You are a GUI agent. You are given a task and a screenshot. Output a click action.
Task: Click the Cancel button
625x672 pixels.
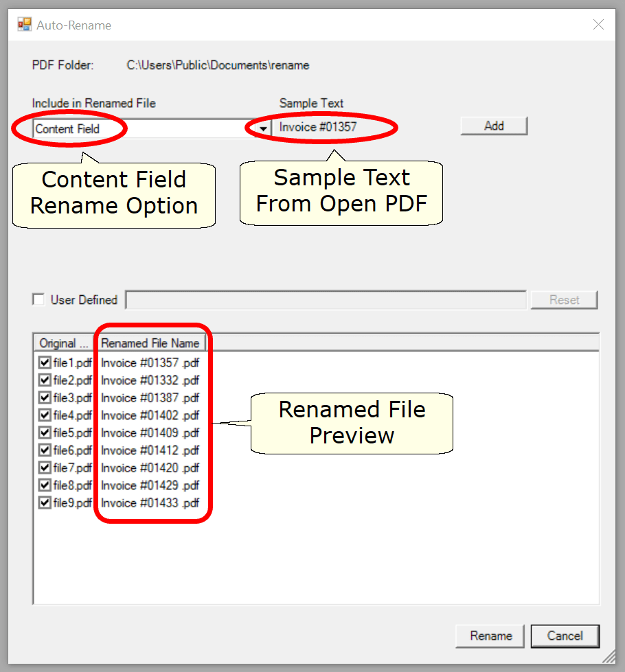[x=565, y=636]
